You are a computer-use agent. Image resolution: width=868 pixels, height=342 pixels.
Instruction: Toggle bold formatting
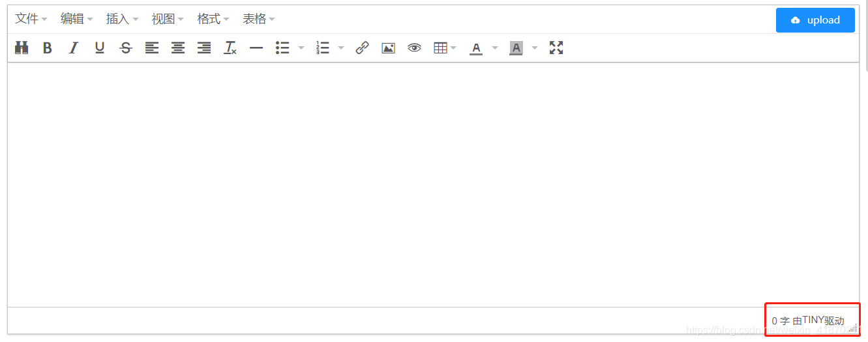(48, 48)
